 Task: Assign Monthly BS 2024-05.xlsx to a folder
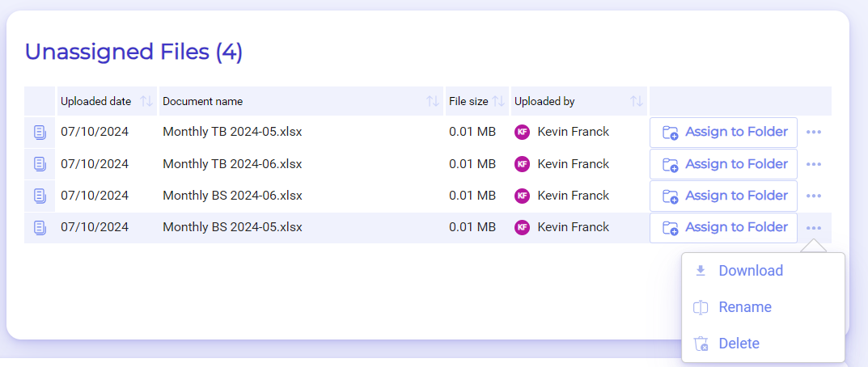[x=723, y=227]
